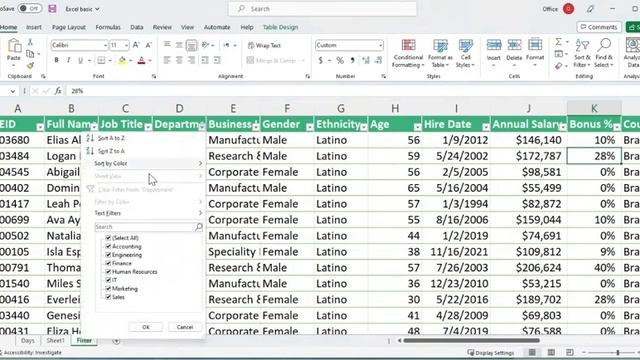Viewport: 640px width, 360px height.
Task: Open the Comments pane button
Action: tap(599, 27)
